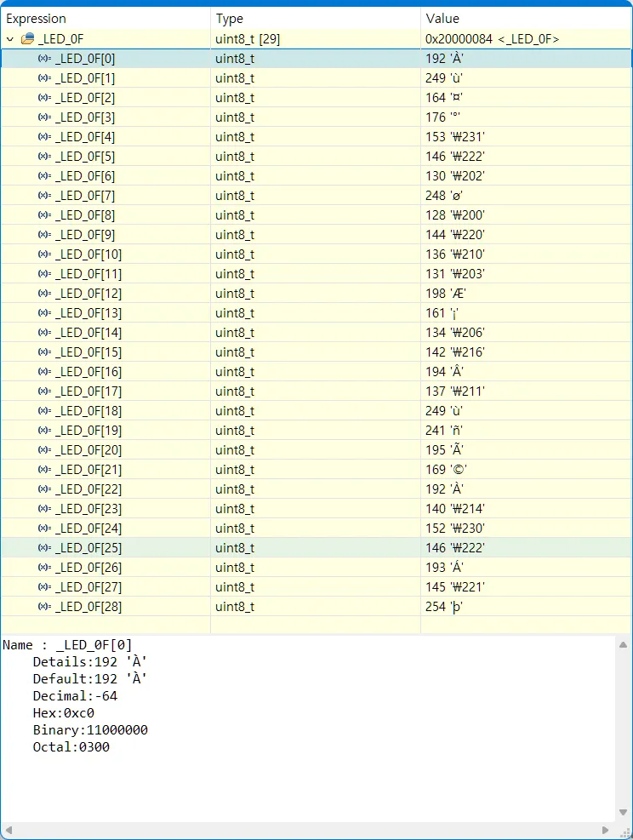The image size is (633, 840).
Task: Click value 192 'À' of _LED_0F[0]
Action: [444, 59]
